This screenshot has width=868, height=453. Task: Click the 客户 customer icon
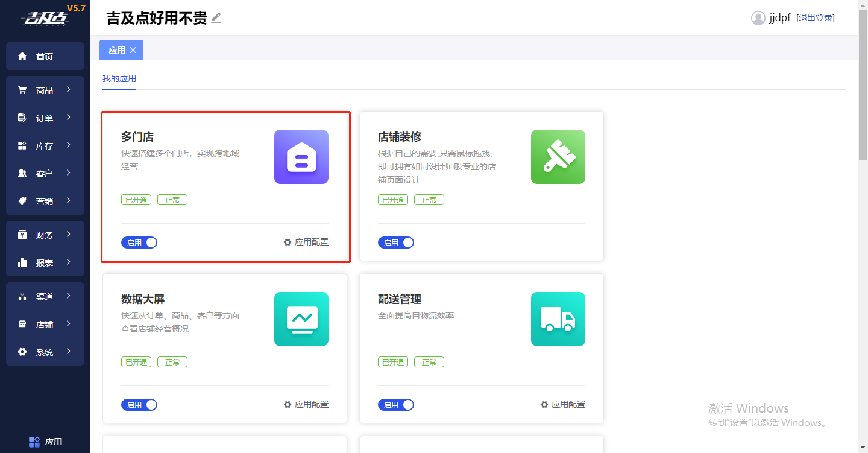tap(22, 173)
